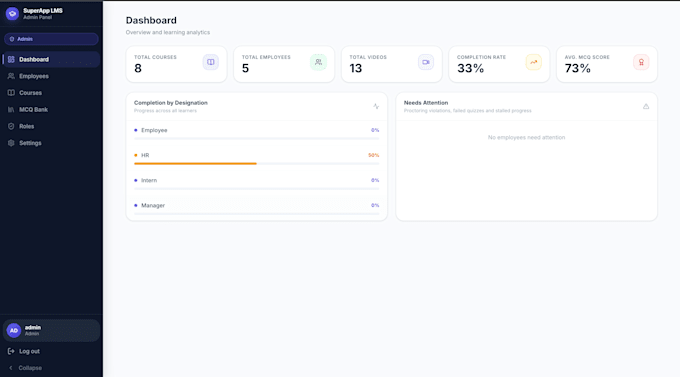Click the Roles shield icon

tap(11, 126)
